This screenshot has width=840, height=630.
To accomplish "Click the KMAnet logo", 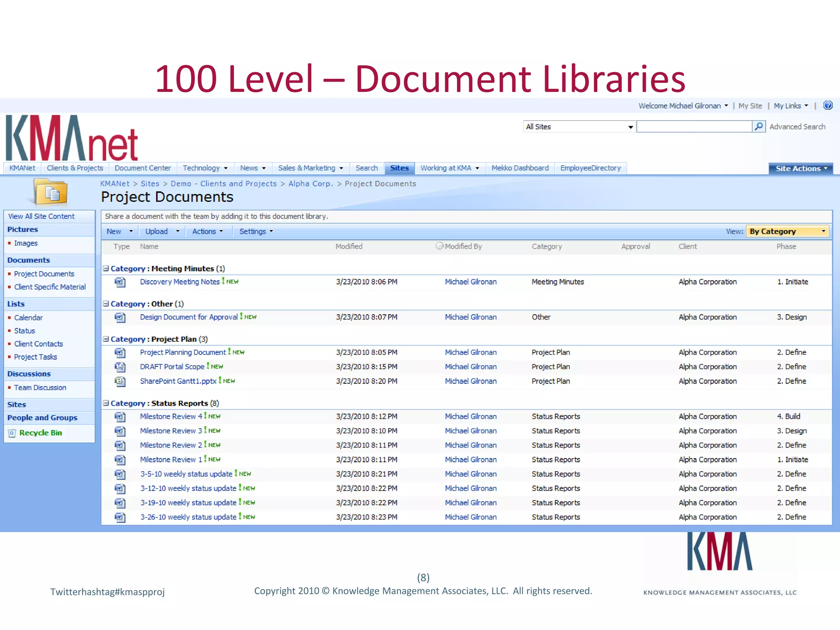I will (x=72, y=138).
